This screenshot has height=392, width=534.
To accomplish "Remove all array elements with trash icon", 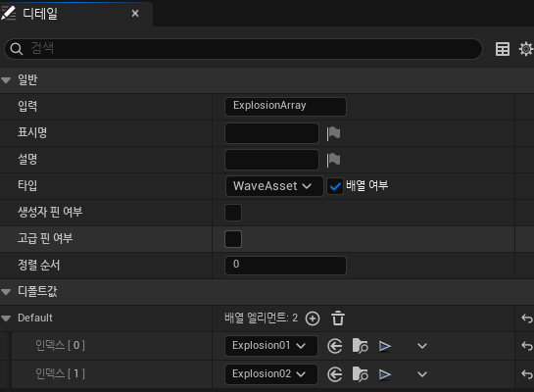I will [338, 318].
